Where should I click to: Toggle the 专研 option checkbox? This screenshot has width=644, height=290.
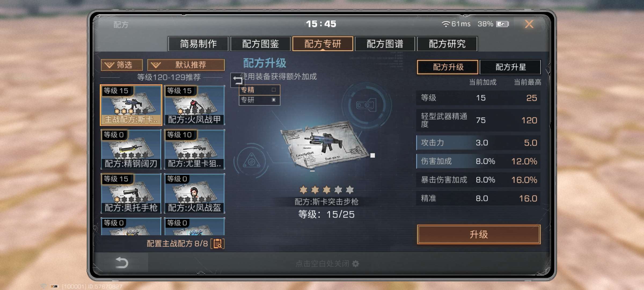[x=273, y=100]
